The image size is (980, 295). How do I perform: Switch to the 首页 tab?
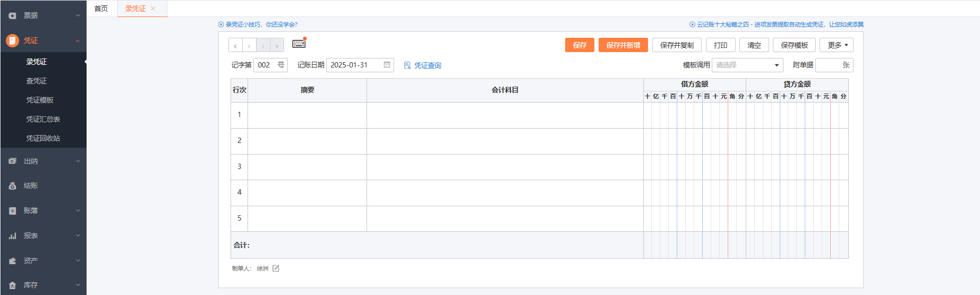click(101, 9)
